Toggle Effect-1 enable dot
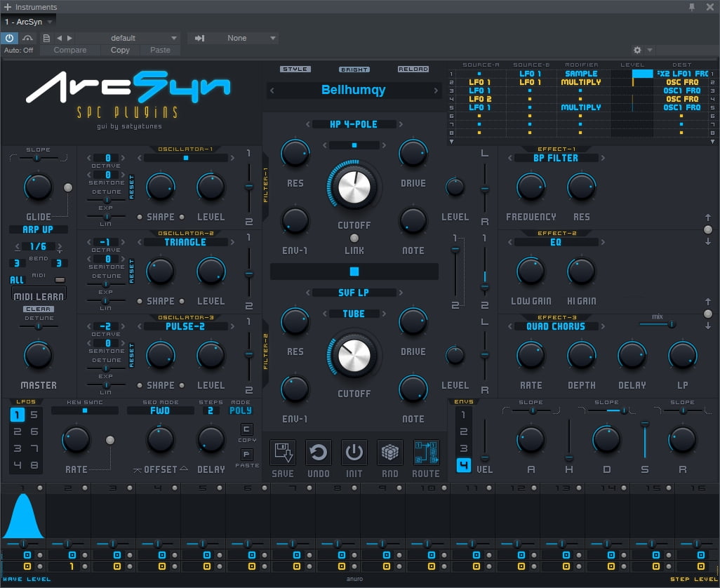The width and height of the screenshot is (720, 588). click(x=708, y=229)
